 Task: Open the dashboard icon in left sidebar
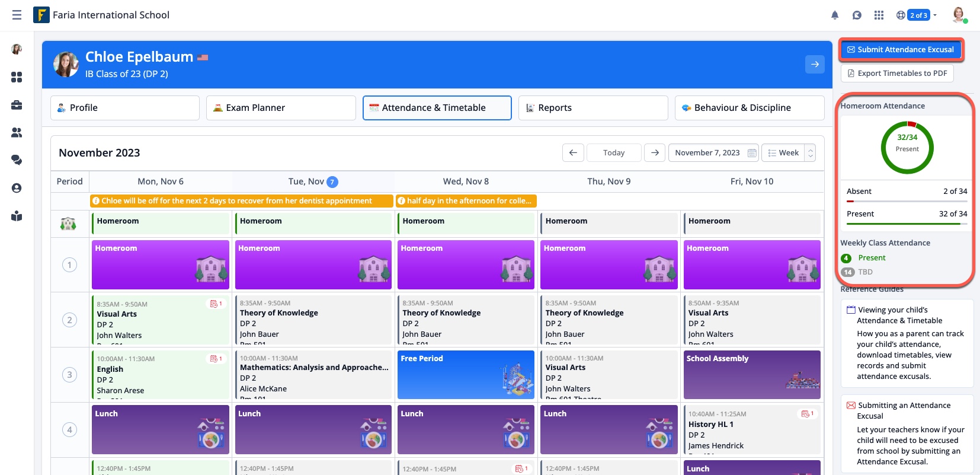[17, 77]
